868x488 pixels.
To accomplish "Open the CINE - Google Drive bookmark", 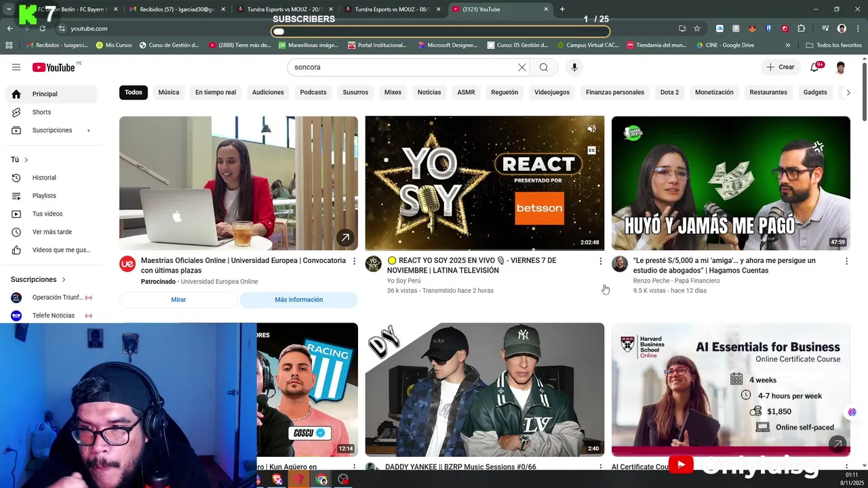I will [725, 45].
